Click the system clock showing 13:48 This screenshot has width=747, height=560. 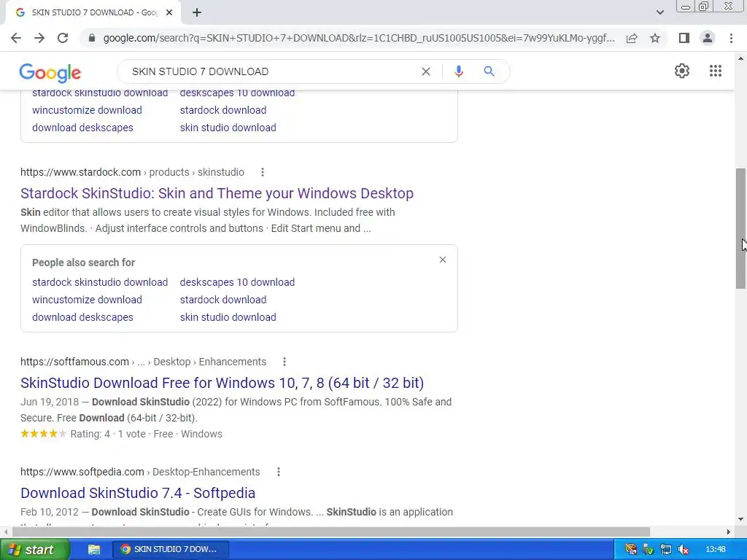(x=716, y=550)
